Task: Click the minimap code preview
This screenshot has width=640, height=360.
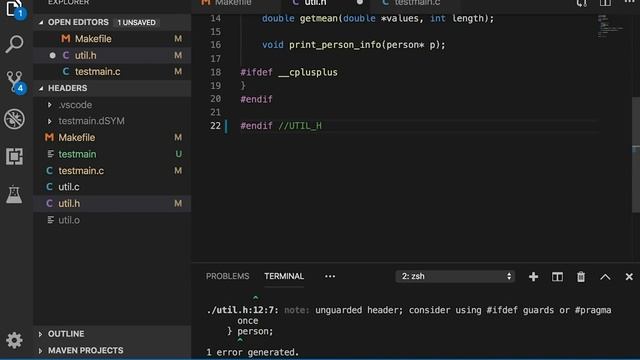Action: [x=610, y=26]
